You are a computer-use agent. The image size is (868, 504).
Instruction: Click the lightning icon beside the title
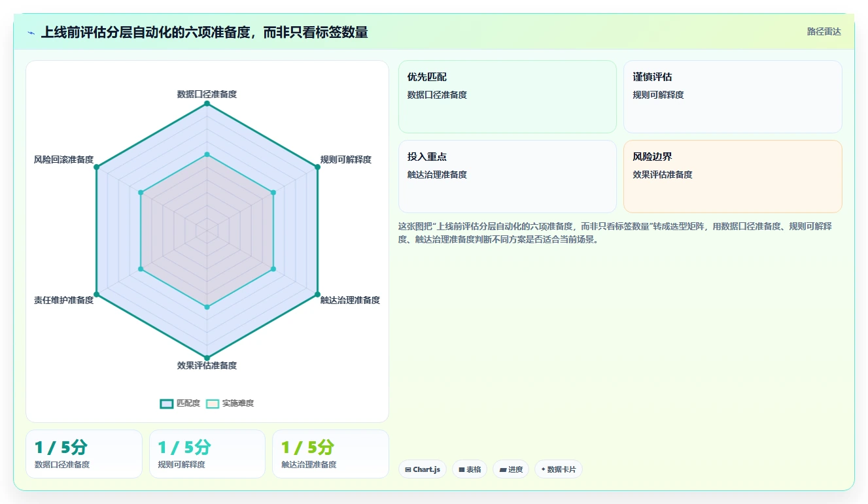point(31,32)
